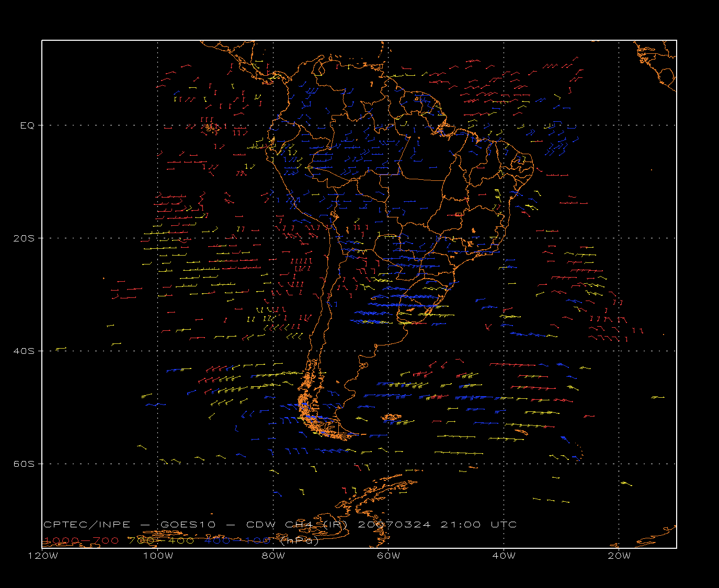Click the 21:00 UTC time in caption
This screenshot has height=588, width=719.
(478, 524)
